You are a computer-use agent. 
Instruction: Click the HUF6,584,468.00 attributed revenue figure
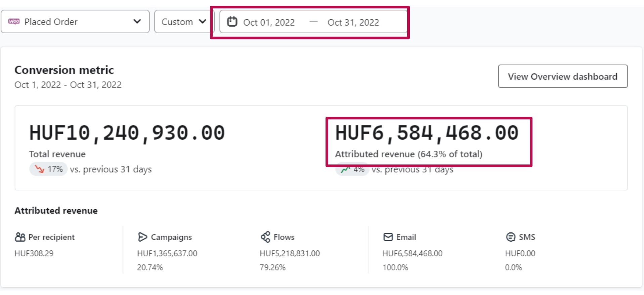click(427, 133)
